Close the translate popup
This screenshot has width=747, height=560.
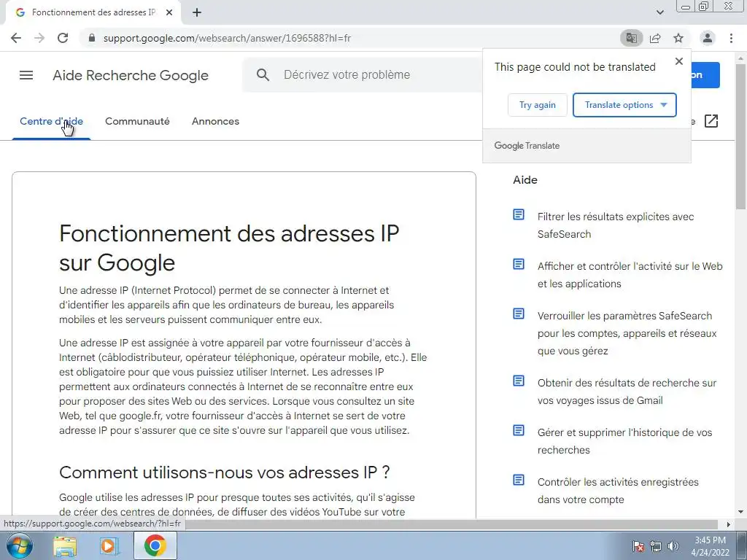679,61
